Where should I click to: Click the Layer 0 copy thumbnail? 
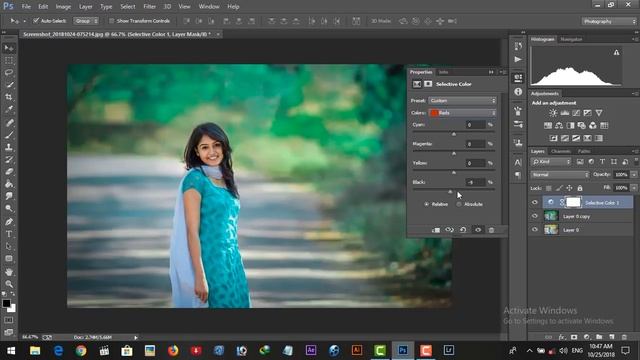[551, 216]
